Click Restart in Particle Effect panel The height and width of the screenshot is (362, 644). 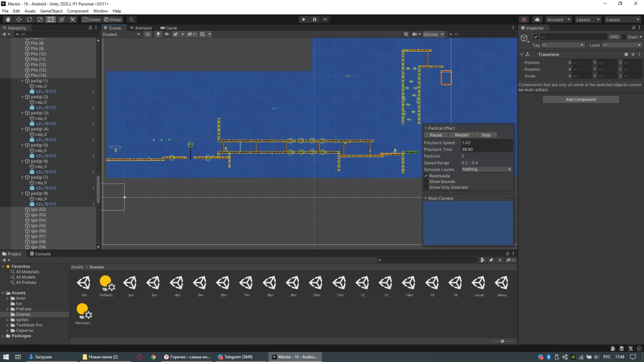click(x=461, y=135)
